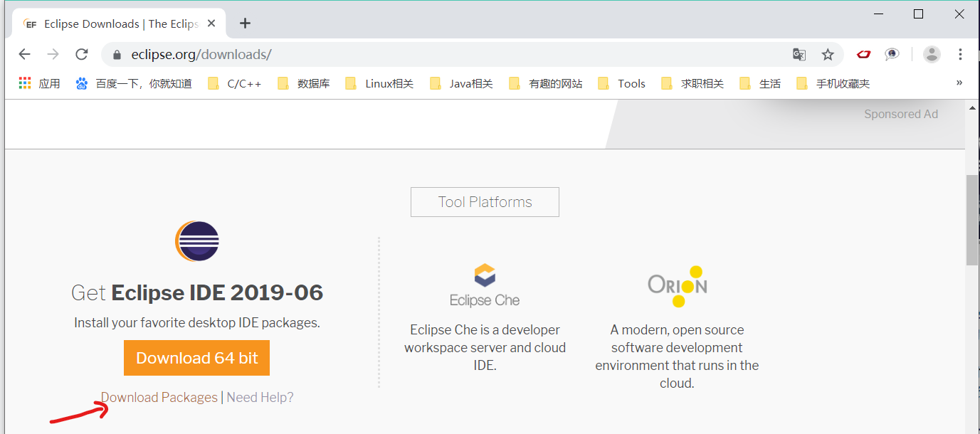
Task: Open the C/C++ bookmark folder
Action: tap(235, 83)
